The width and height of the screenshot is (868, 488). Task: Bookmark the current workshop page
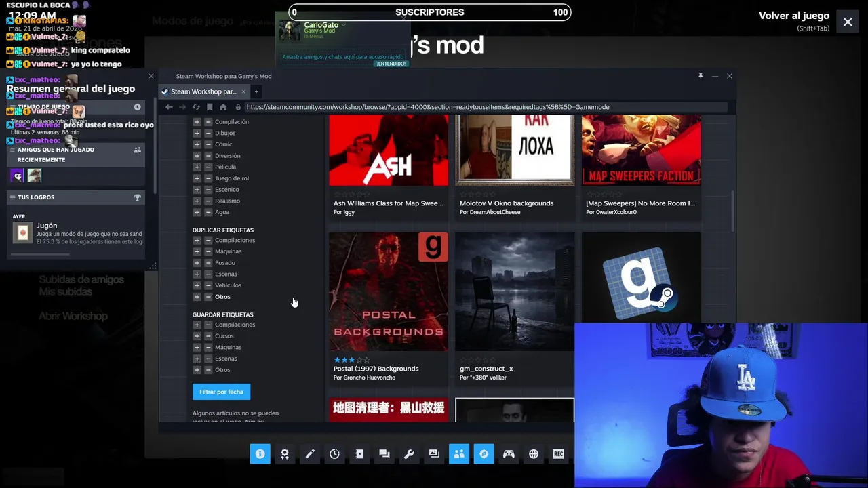tap(210, 107)
